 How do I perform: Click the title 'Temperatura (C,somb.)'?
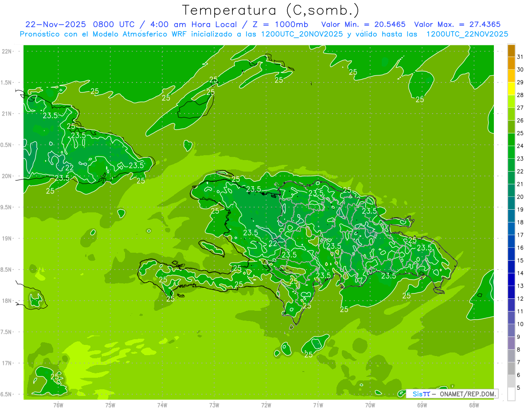pos(270,11)
